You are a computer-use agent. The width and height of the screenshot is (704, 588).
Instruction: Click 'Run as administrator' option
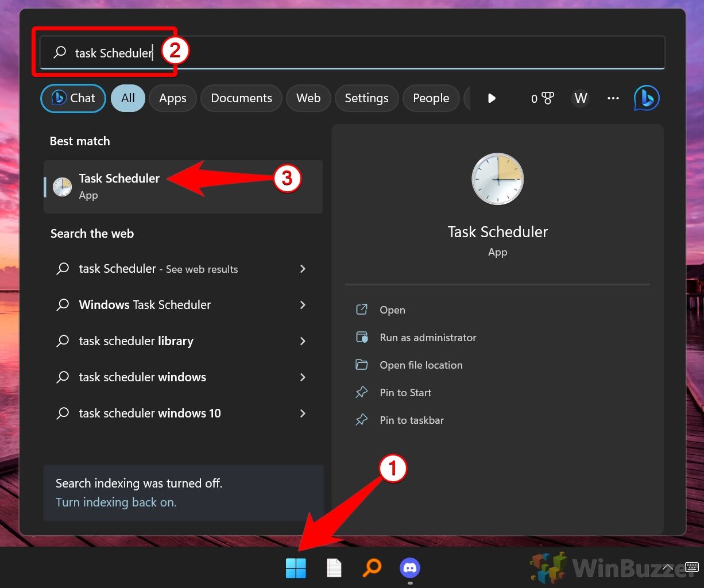[428, 338]
